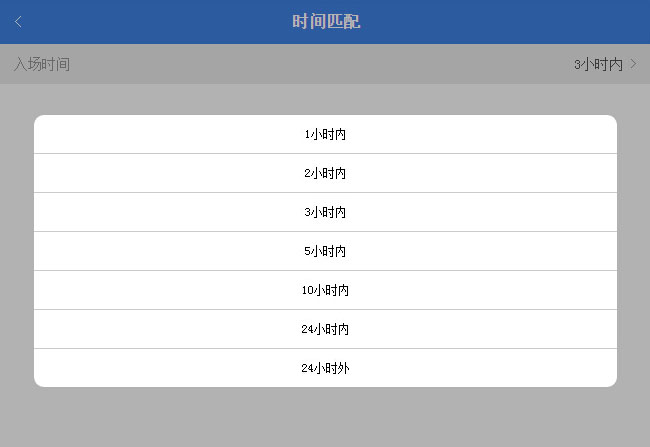Choose 10小时内 from the popup
This screenshot has height=447, width=650.
click(325, 290)
